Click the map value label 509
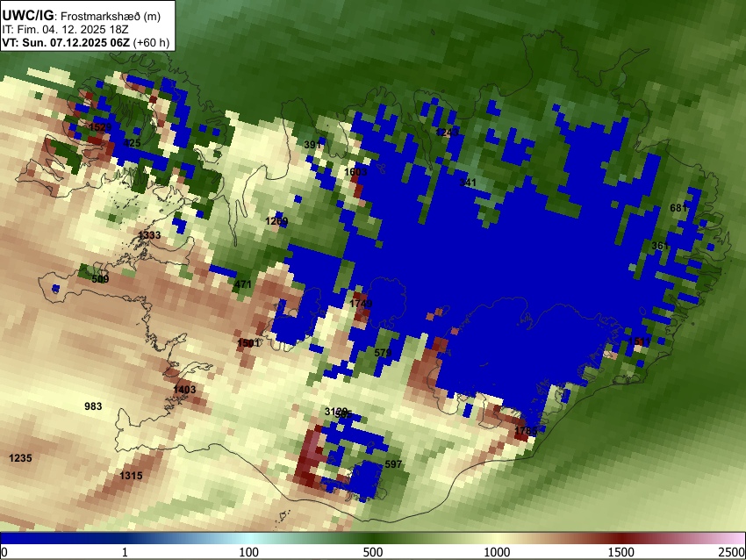The height and width of the screenshot is (560, 746). click(100, 279)
